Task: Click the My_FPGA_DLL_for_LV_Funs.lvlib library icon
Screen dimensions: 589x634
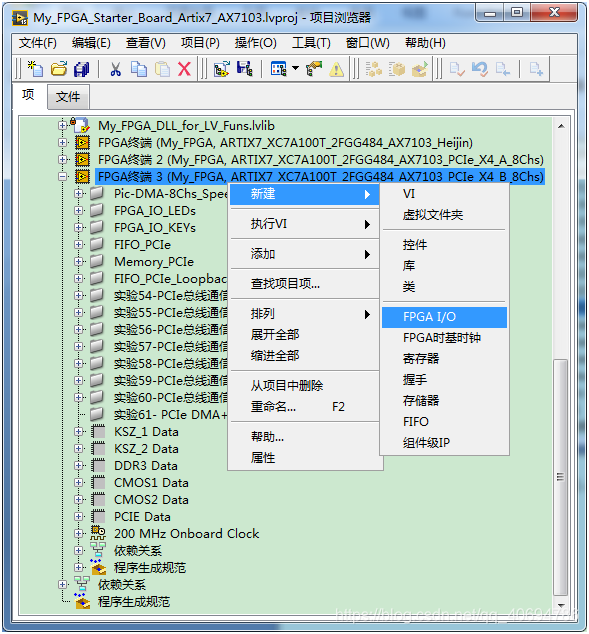Action: [80, 125]
